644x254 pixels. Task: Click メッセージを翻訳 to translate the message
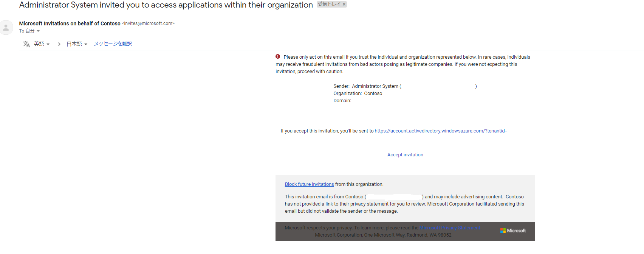tap(113, 44)
